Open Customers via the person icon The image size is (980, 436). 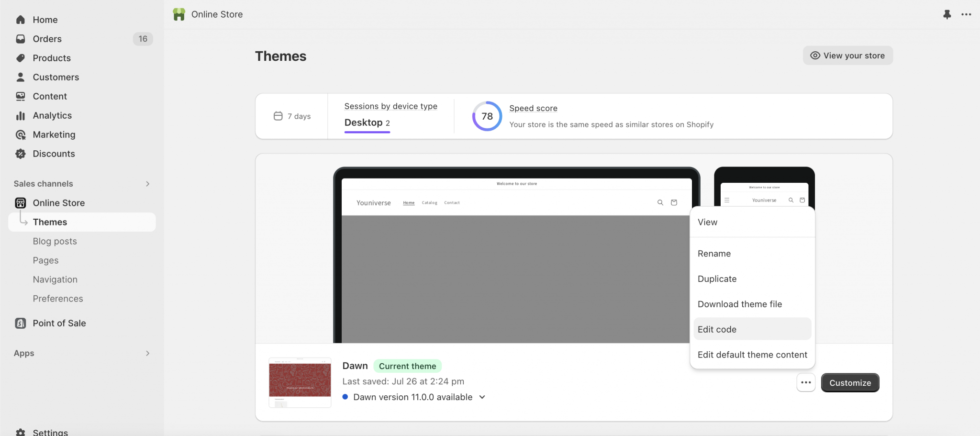[x=21, y=77]
